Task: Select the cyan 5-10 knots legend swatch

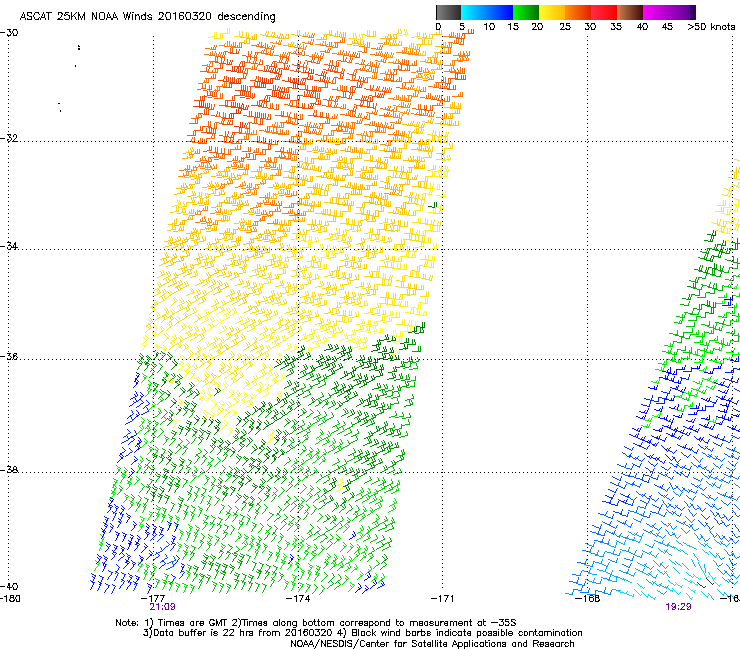Action: click(x=474, y=12)
